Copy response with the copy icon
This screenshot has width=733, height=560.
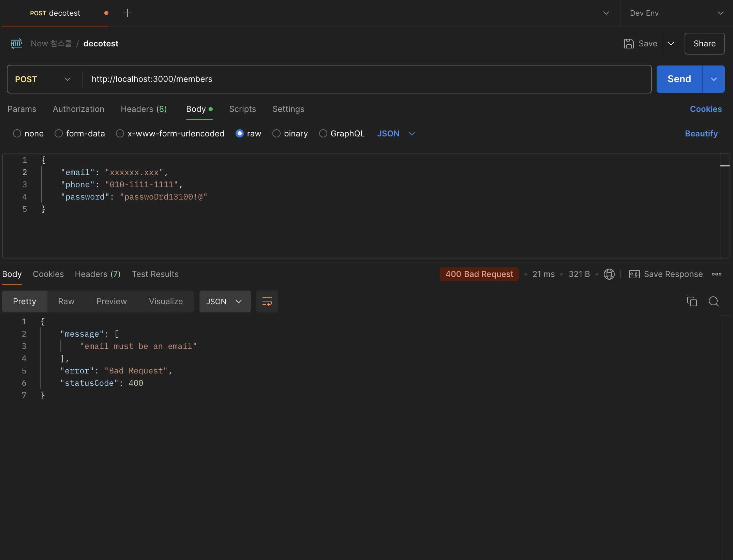point(692,301)
